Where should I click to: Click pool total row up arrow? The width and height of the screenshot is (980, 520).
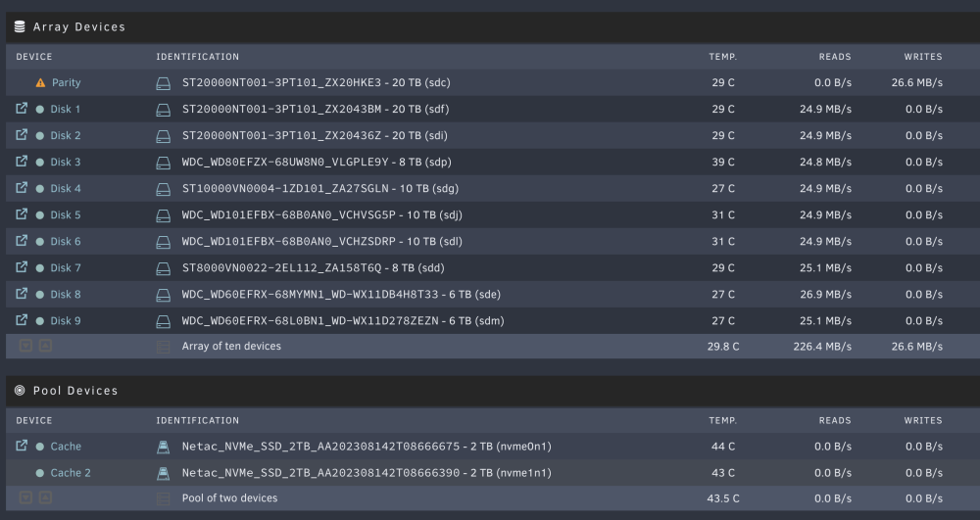pyautogui.click(x=46, y=497)
